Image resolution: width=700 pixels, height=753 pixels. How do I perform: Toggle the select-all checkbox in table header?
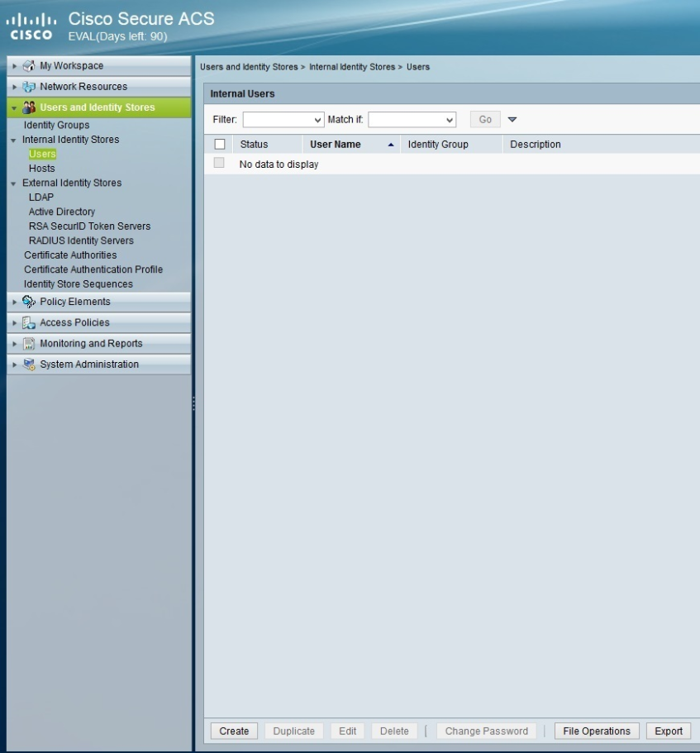(x=220, y=144)
